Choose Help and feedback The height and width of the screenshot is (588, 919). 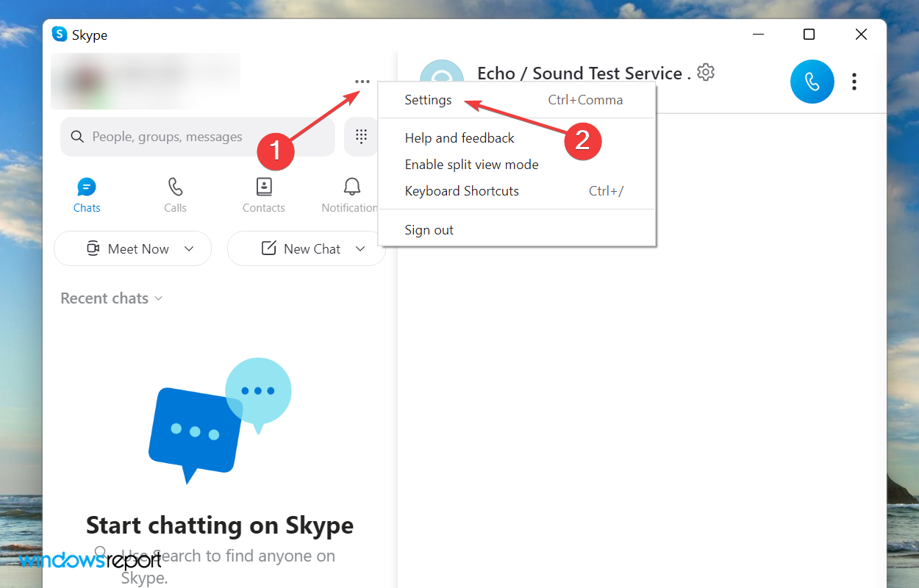point(459,137)
